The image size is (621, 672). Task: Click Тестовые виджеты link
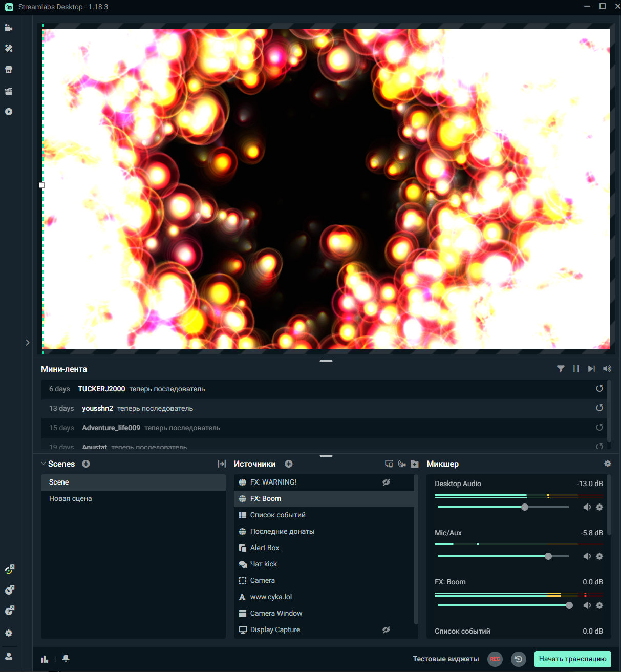point(446,659)
